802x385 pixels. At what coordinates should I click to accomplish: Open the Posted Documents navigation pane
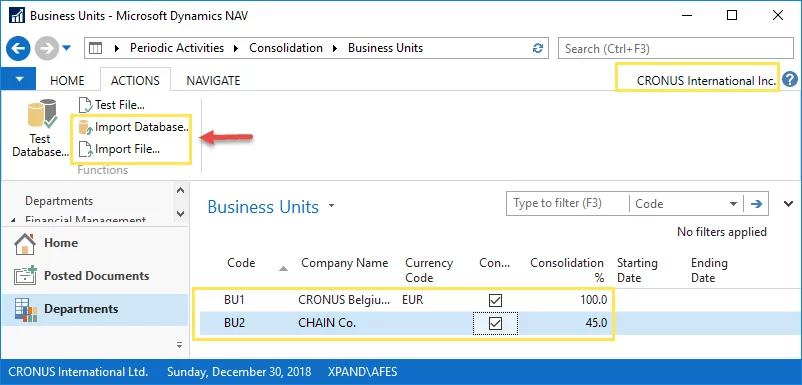95,276
